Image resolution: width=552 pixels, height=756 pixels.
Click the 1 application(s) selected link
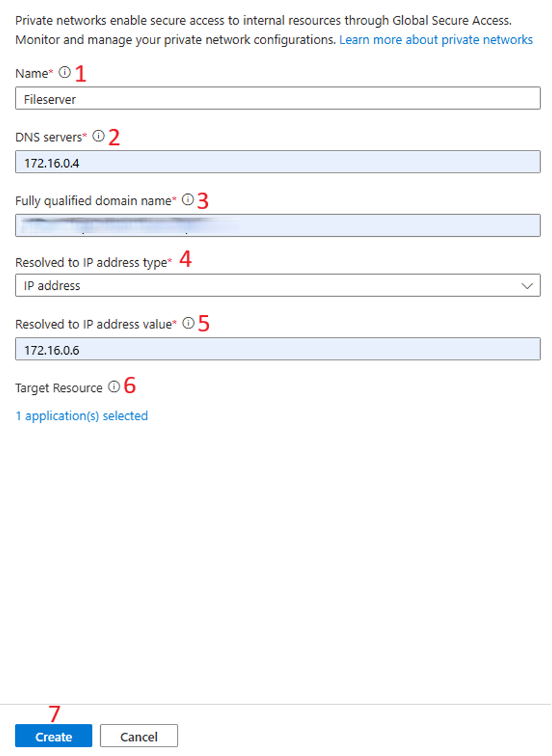tap(81, 416)
